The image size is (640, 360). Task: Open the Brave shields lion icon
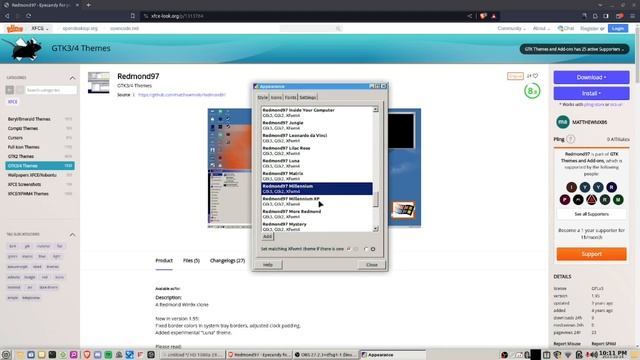(x=483, y=16)
